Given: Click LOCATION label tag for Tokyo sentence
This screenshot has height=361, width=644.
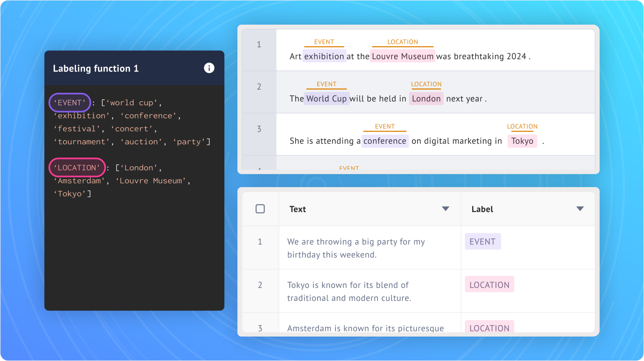Looking at the screenshot, I should 489,285.
